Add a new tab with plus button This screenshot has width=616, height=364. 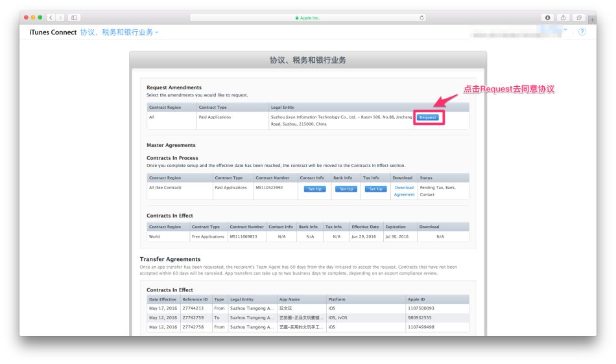coord(592,19)
